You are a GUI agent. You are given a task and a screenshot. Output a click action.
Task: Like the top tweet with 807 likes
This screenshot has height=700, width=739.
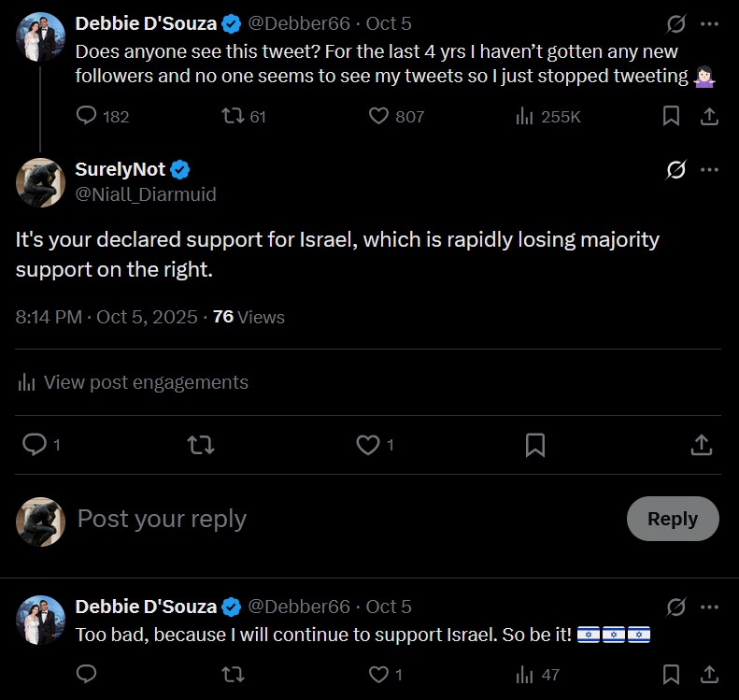(x=378, y=116)
